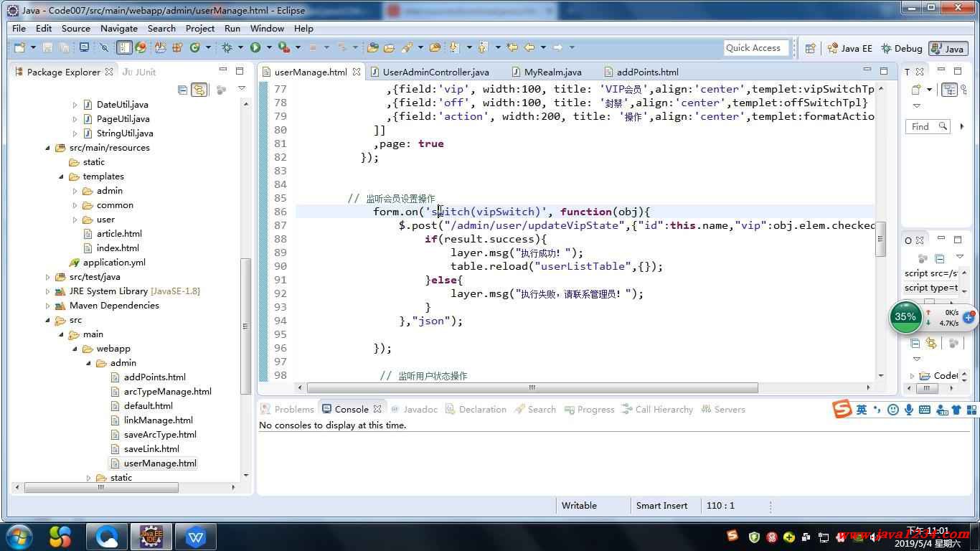Switch to the Debug perspective
980x551 pixels.
[x=901, y=48]
